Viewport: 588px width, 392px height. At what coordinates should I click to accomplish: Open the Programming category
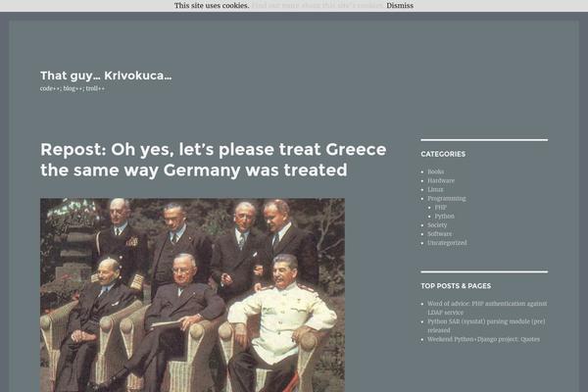point(447,198)
